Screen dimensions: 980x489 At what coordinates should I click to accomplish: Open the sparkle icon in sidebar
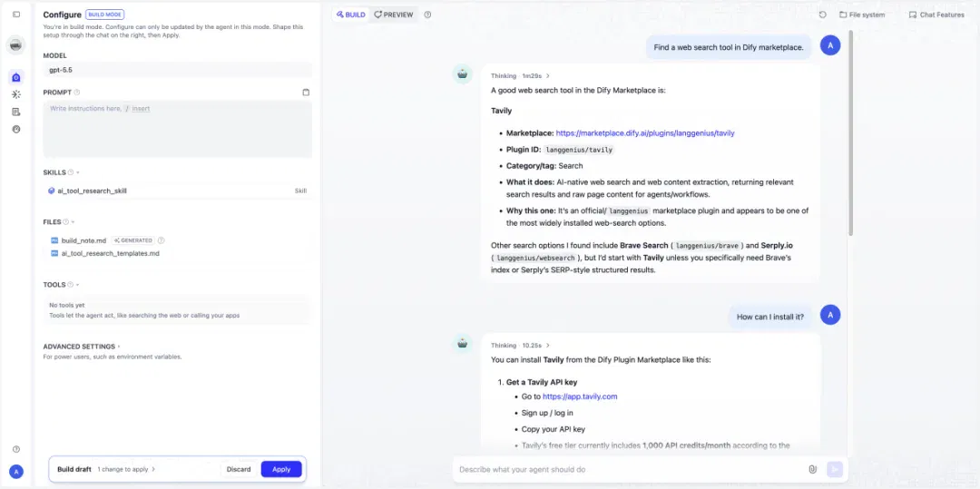tap(16, 94)
